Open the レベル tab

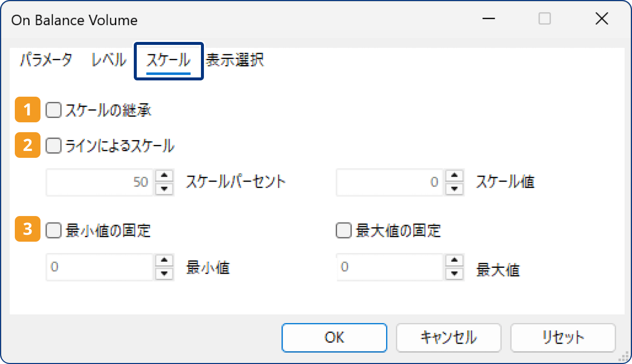(x=107, y=60)
